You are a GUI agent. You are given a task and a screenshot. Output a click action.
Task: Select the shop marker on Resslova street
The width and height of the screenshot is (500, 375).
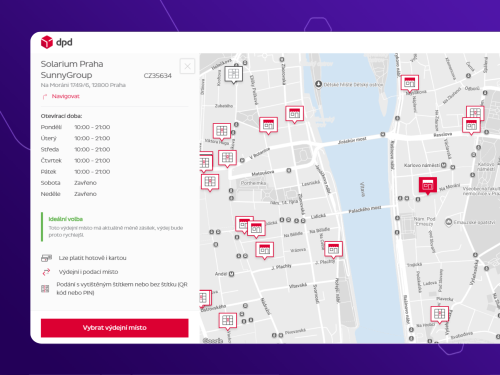pyautogui.click(x=471, y=126)
